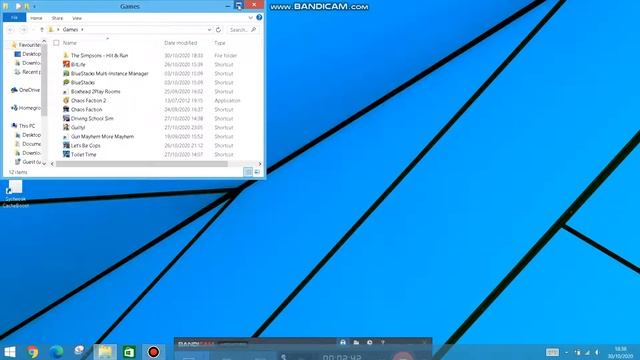Click the 'File folder' type cell
The image size is (640, 360).
(x=226, y=55)
